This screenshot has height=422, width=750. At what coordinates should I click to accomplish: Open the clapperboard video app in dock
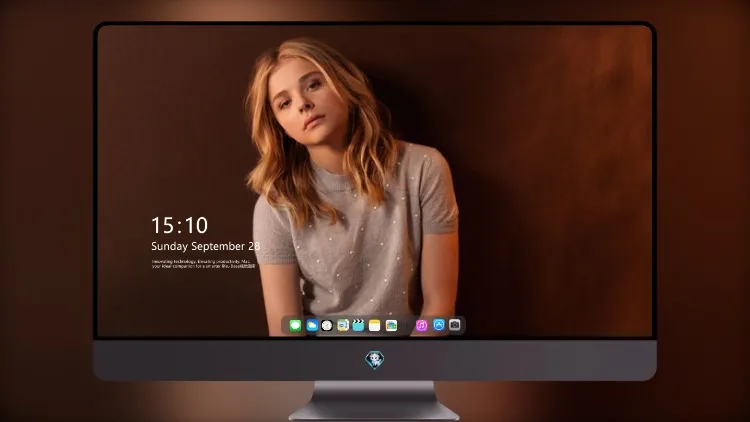(358, 325)
